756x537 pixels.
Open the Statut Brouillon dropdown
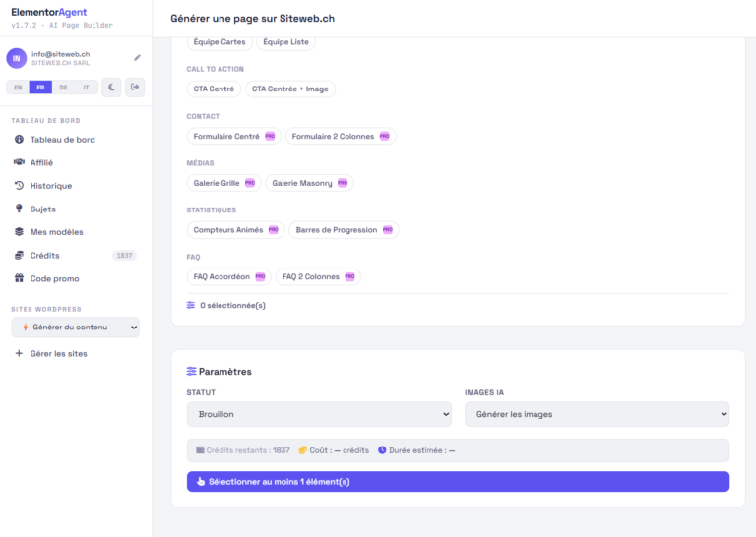[319, 414]
